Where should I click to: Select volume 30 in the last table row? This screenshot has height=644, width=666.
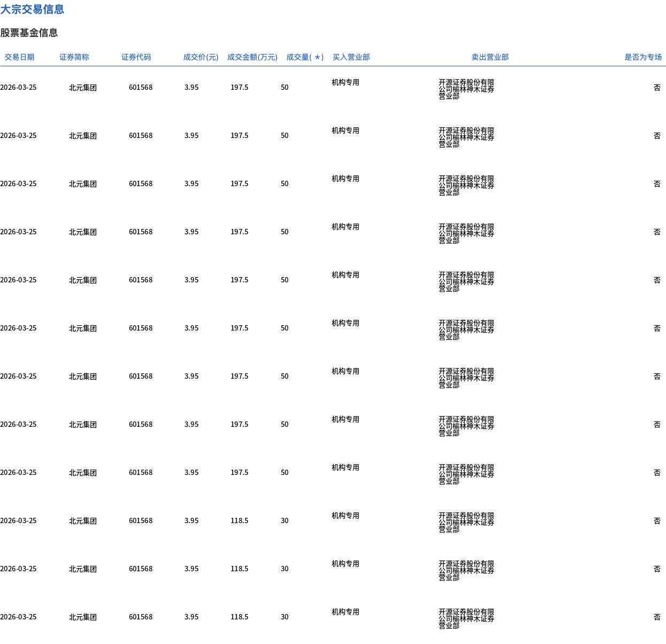285,617
